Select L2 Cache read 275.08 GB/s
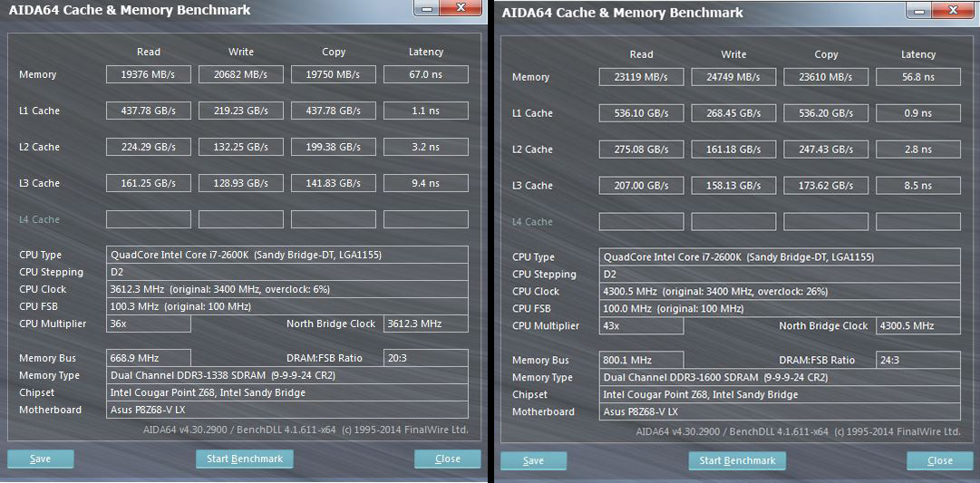 [x=641, y=150]
